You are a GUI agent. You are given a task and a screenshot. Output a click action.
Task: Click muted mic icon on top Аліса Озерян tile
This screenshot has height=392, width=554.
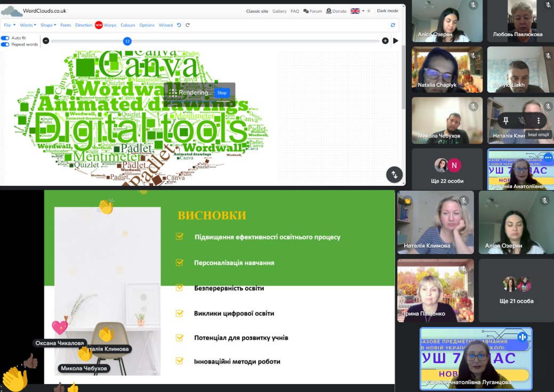(473, 5)
